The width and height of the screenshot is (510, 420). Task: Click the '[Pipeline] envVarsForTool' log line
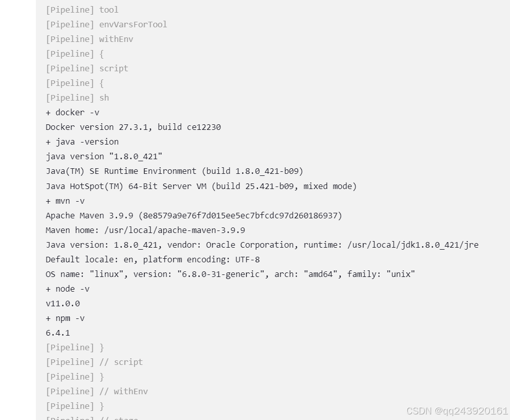(x=106, y=24)
